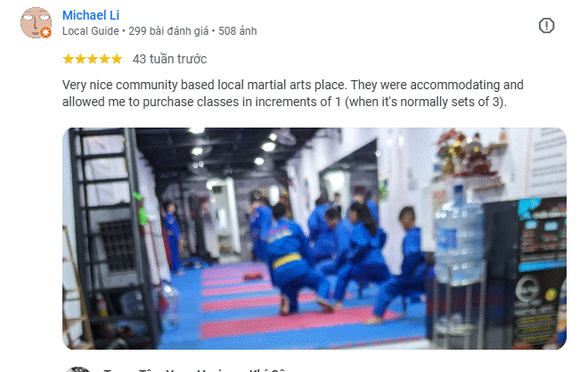Open the Michael Li profile link
The width and height of the screenshot is (588, 372).
point(91,15)
